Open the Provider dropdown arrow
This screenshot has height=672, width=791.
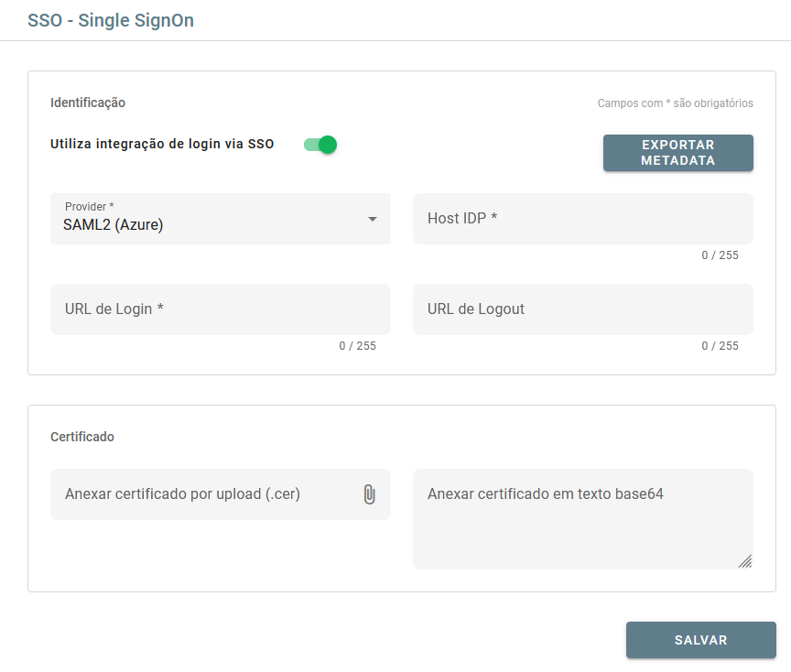(373, 219)
